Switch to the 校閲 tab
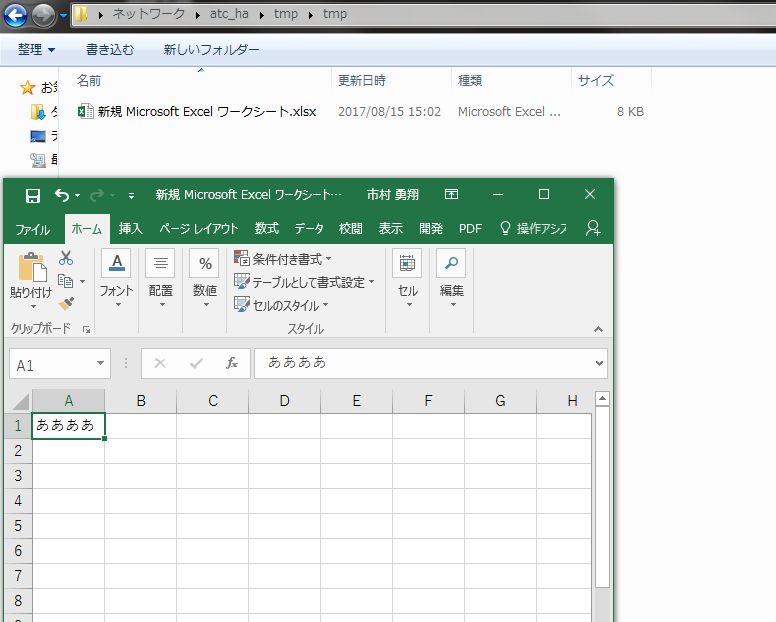Screen dimensions: 776x622 tap(351, 229)
